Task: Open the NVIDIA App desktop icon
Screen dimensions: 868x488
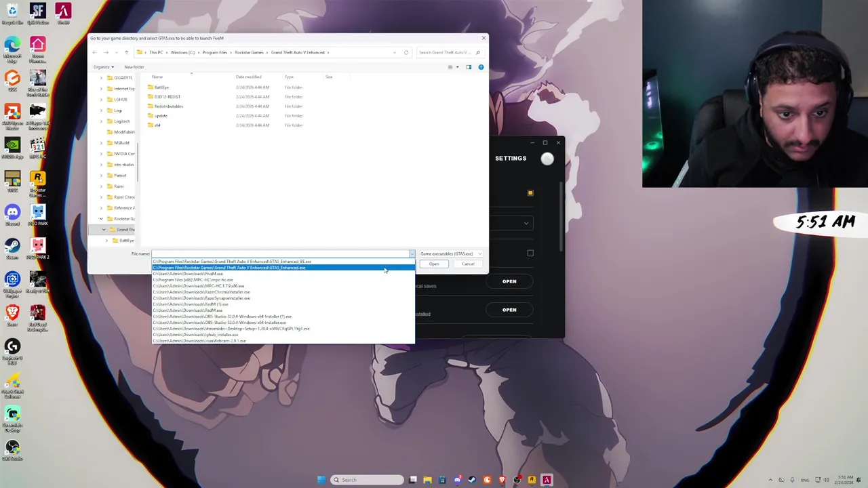Action: pos(12,148)
